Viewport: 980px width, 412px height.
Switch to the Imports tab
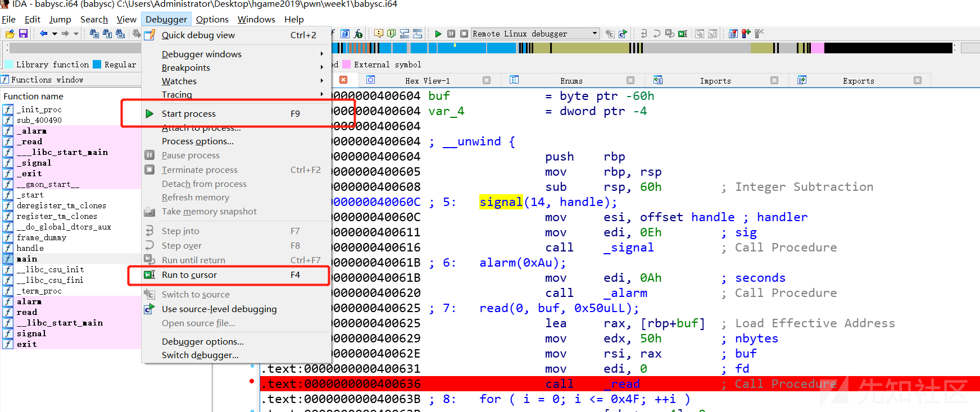715,81
